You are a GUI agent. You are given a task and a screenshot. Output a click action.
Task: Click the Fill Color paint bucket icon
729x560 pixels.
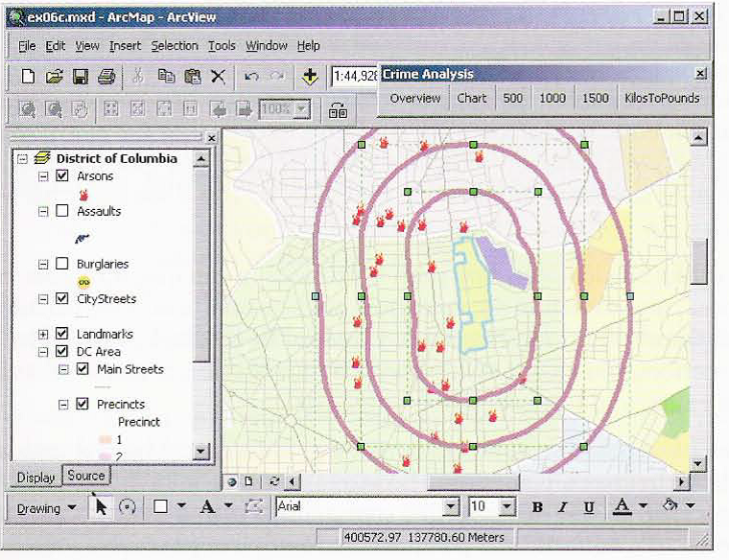[670, 505]
